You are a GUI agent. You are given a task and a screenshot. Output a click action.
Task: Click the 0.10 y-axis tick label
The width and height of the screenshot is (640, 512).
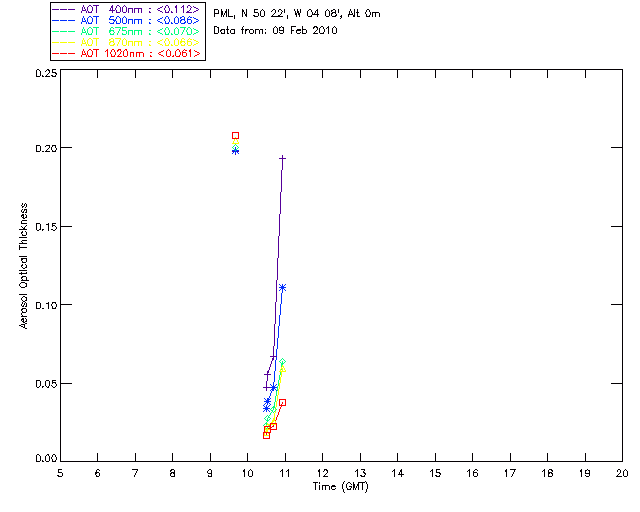46,305
